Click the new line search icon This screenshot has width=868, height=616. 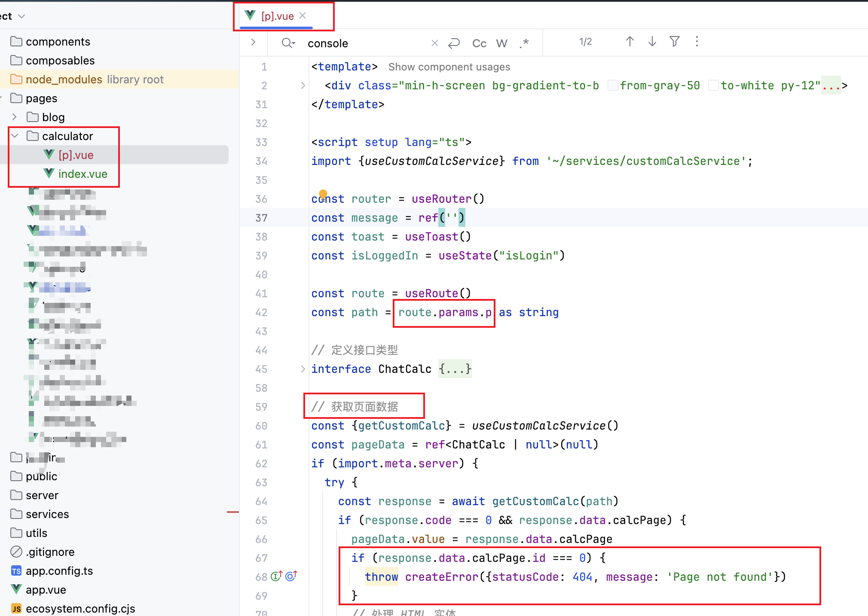(x=454, y=43)
